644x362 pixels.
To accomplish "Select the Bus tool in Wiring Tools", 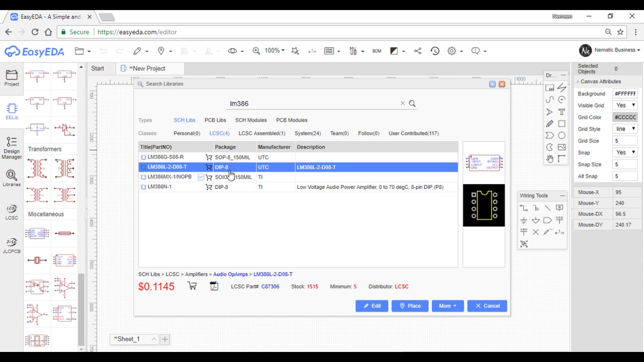I will coord(536,208).
